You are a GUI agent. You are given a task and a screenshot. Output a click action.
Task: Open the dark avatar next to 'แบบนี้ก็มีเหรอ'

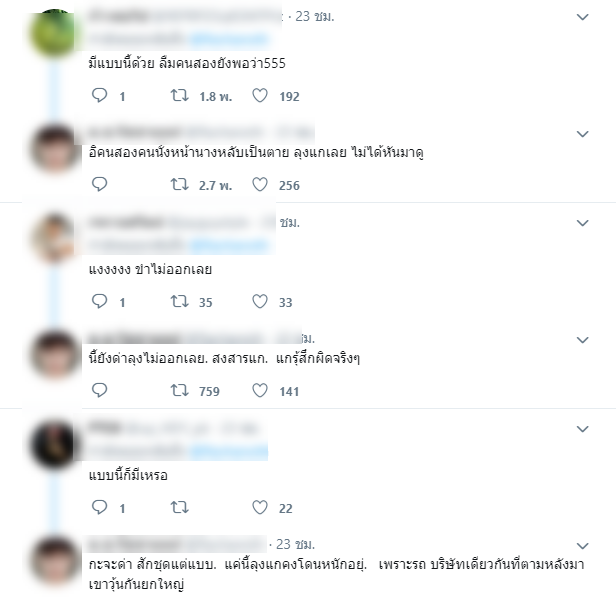coord(55,445)
